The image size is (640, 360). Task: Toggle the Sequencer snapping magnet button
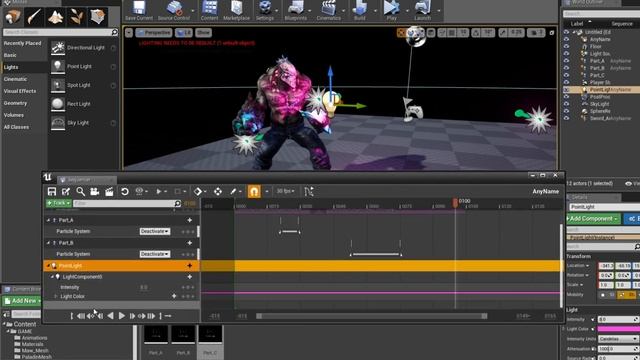point(254,191)
